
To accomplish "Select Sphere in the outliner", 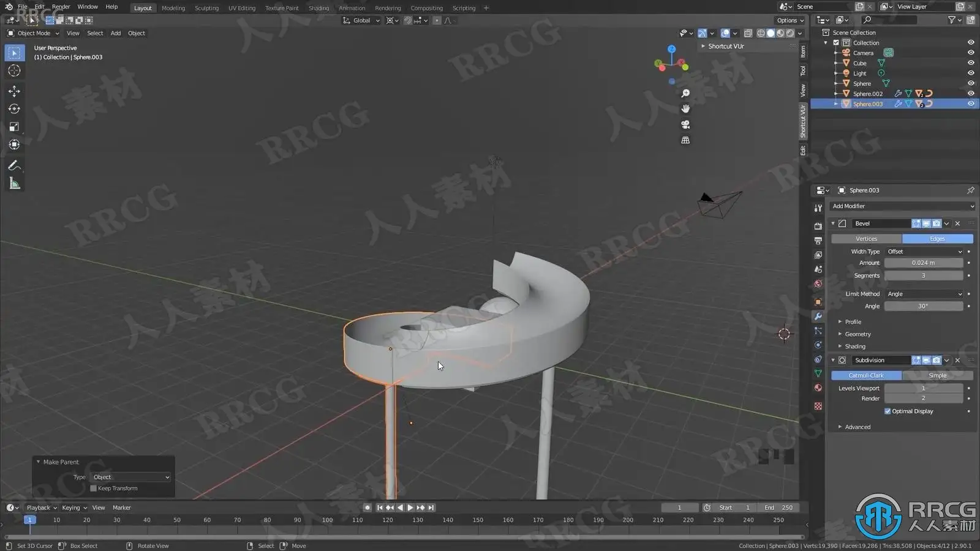I will (x=862, y=83).
